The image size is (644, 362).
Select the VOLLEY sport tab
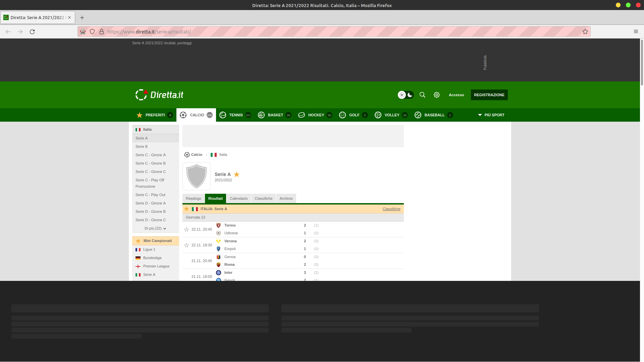pyautogui.click(x=391, y=115)
